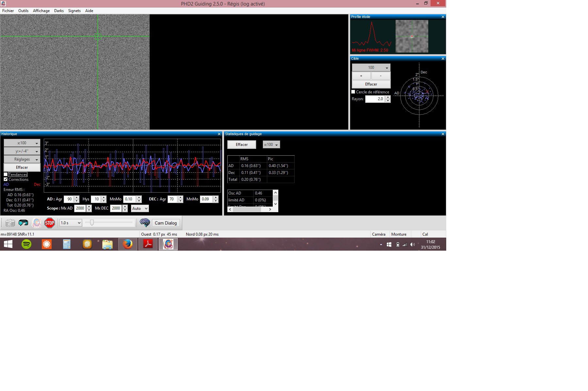Click the Cal status bar entry
Image resolution: width=588 pixels, height=391 pixels.
[x=425, y=234]
